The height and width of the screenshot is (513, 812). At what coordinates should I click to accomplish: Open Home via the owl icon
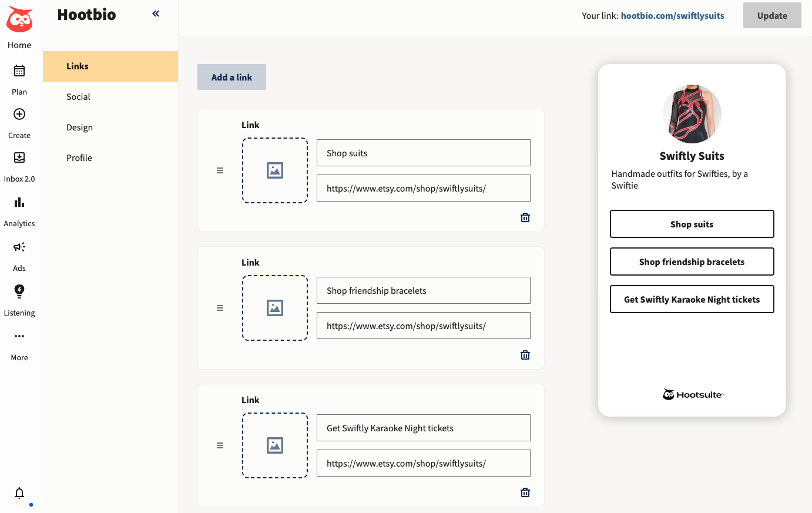pos(19,19)
